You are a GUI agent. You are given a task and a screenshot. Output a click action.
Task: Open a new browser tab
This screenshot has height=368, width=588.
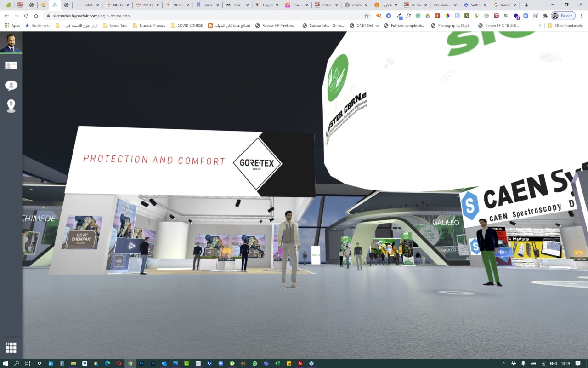tap(526, 5)
